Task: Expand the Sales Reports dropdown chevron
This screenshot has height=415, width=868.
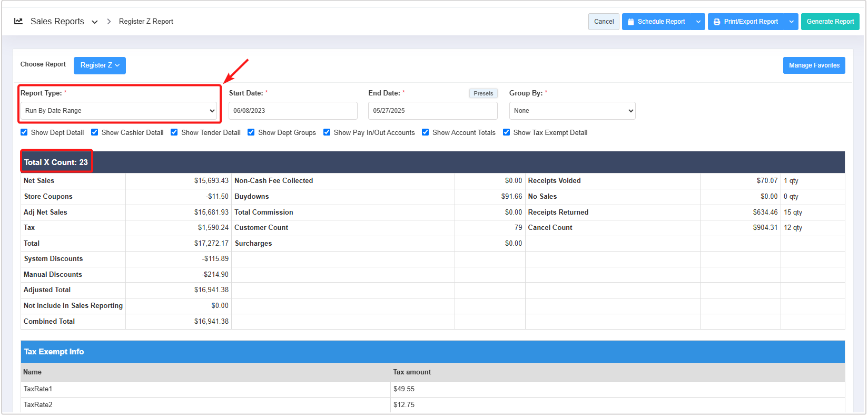Action: click(x=95, y=22)
